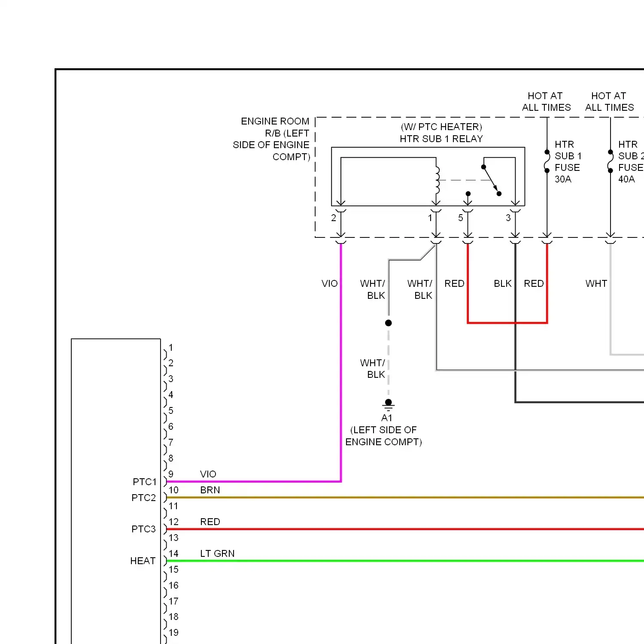Viewport: 644px width, 644px height.
Task: Click the HEAT pin label
Action: [143, 561]
